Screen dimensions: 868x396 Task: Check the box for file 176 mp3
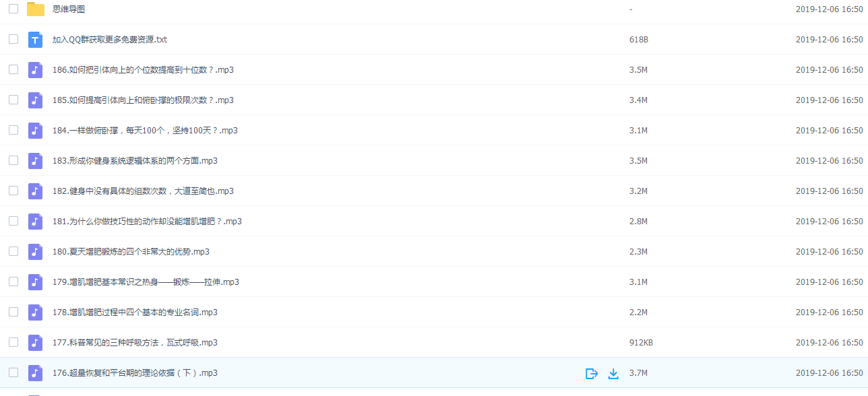pos(13,372)
